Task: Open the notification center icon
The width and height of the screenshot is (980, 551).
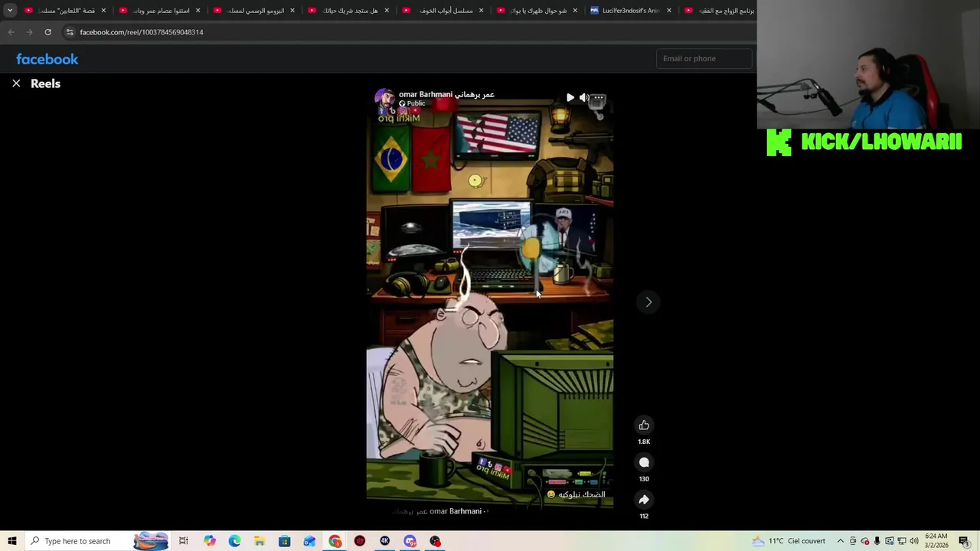Action: click(964, 541)
